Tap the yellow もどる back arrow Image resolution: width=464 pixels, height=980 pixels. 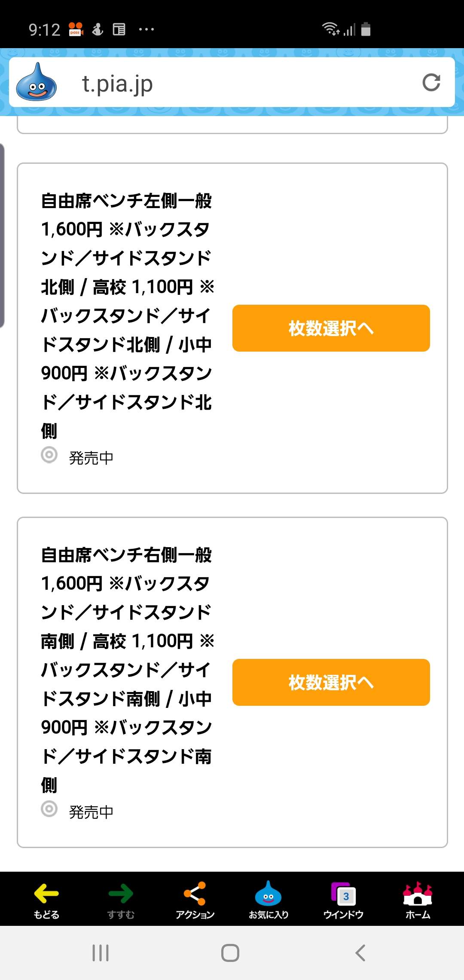click(x=46, y=900)
